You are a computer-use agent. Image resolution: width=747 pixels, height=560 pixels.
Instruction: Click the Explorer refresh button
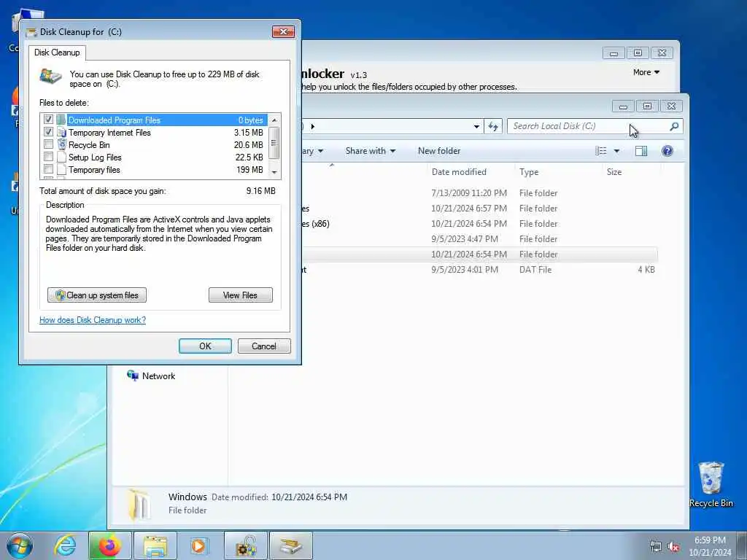tap(493, 126)
